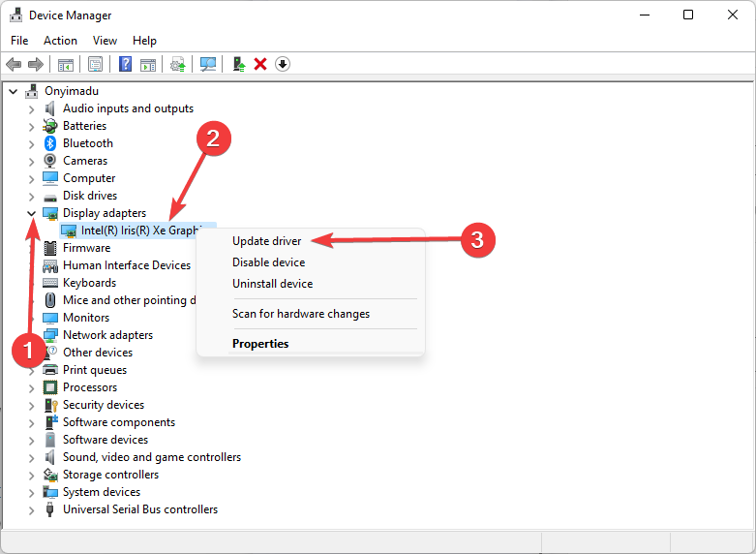
Task: Minimize the Device Manager window
Action: 645,15
